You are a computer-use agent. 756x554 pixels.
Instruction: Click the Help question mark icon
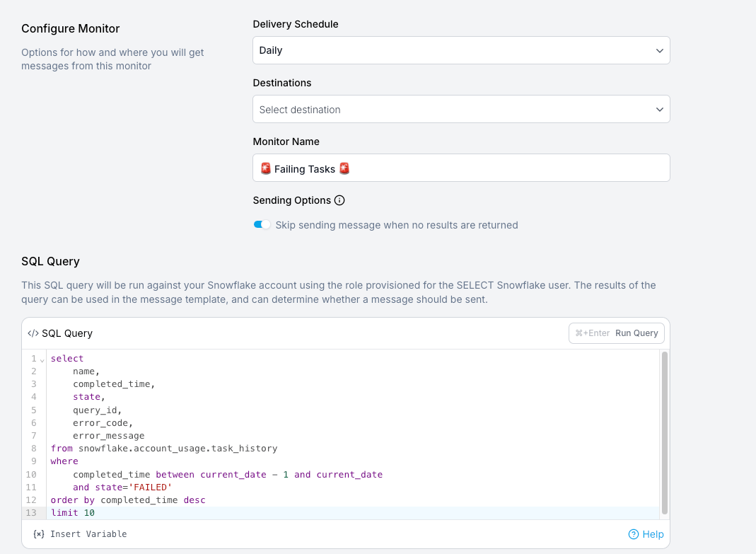[x=633, y=534]
